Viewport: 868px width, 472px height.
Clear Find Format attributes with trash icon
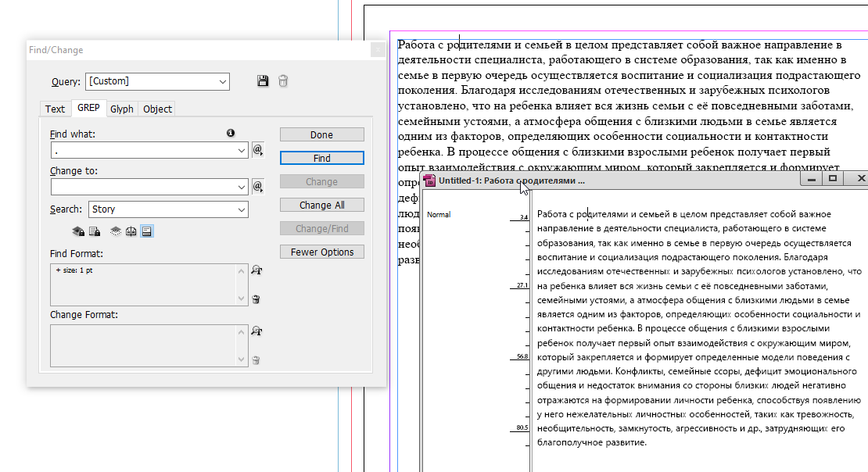tap(256, 299)
